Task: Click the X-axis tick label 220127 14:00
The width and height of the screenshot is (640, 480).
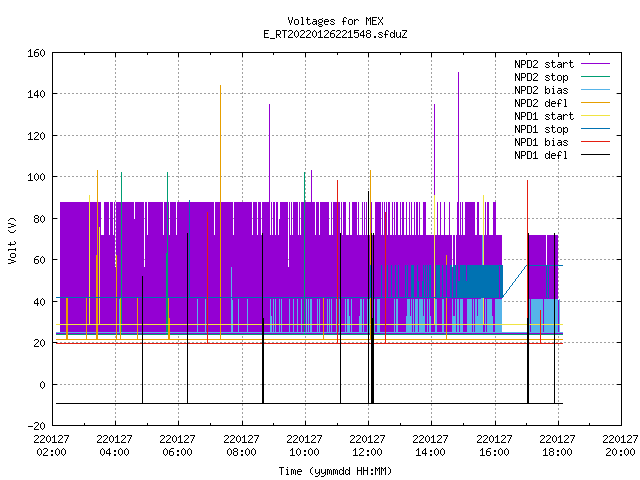Action: tap(431, 446)
